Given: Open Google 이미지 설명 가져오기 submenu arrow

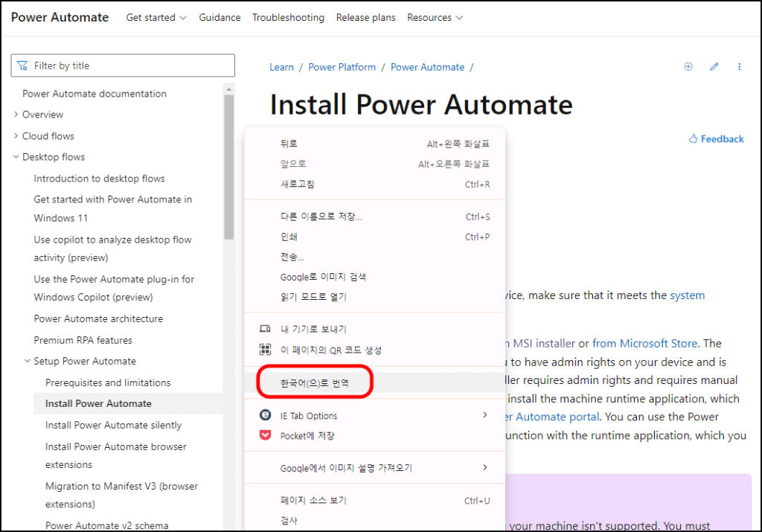Looking at the screenshot, I should [x=485, y=467].
